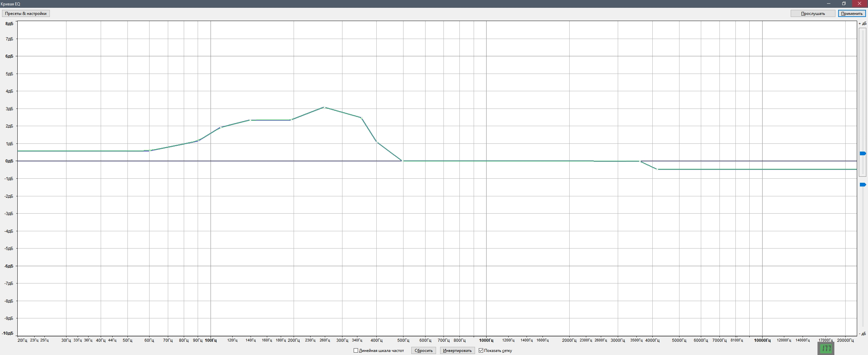Click the lower blue -дБ slider arrow
868x355 pixels.
click(x=863, y=184)
